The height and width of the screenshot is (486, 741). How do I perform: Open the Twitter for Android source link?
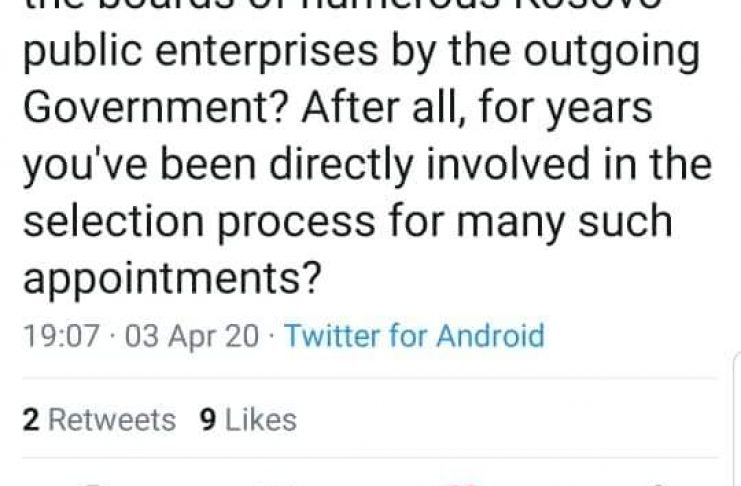(x=414, y=335)
